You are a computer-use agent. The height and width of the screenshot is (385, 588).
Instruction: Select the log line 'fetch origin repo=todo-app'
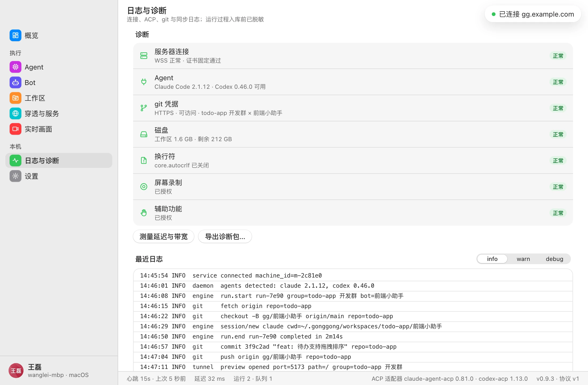click(x=353, y=306)
